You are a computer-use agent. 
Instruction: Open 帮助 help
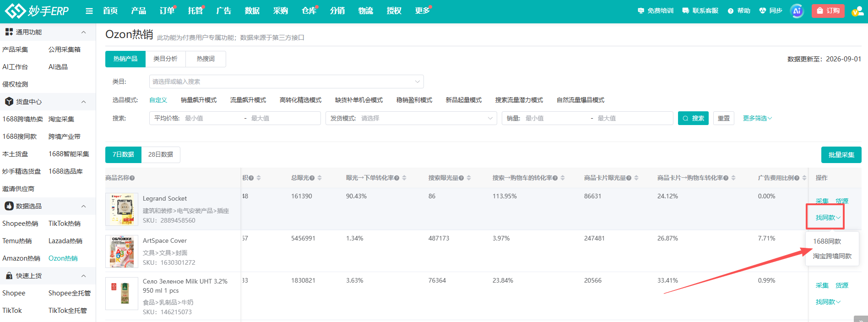[x=739, y=11]
